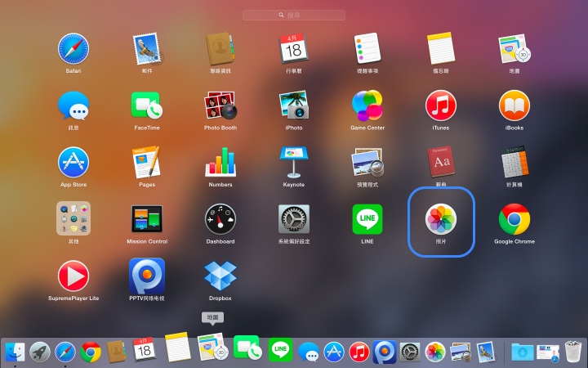This screenshot has width=588, height=368.
Task: Open the Contacts address book in Launchpad
Action: click(220, 49)
